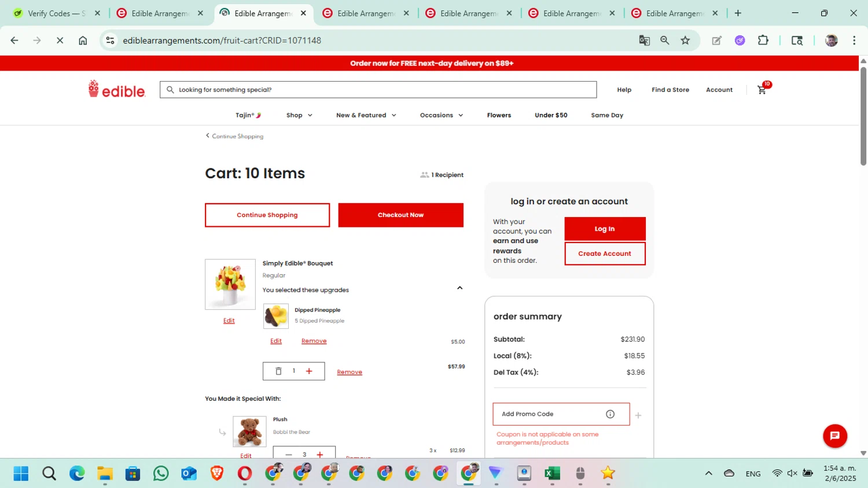Close the Verify Codes tab
This screenshot has height=488, width=868.
(x=97, y=13)
